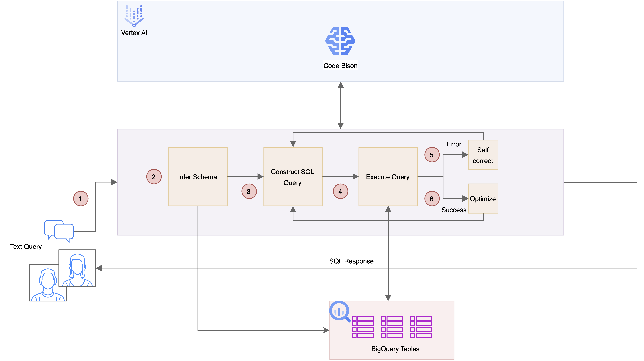Select the Self correct box
644x361 pixels.
tap(483, 155)
